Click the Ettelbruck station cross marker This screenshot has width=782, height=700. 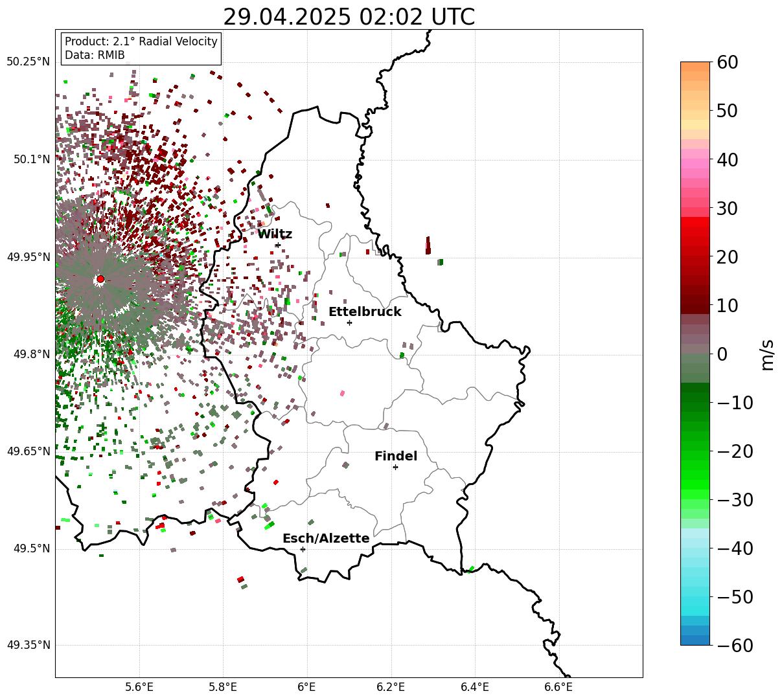pos(349,322)
